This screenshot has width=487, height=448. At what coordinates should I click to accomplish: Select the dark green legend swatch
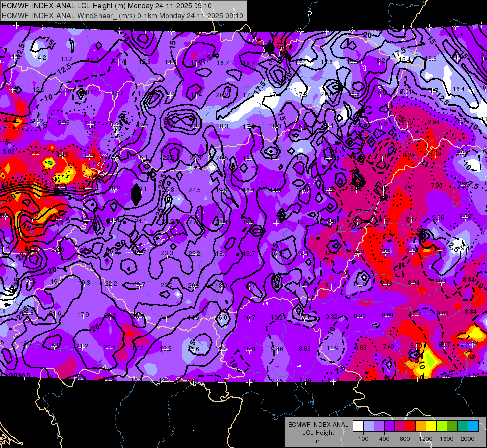452,426
